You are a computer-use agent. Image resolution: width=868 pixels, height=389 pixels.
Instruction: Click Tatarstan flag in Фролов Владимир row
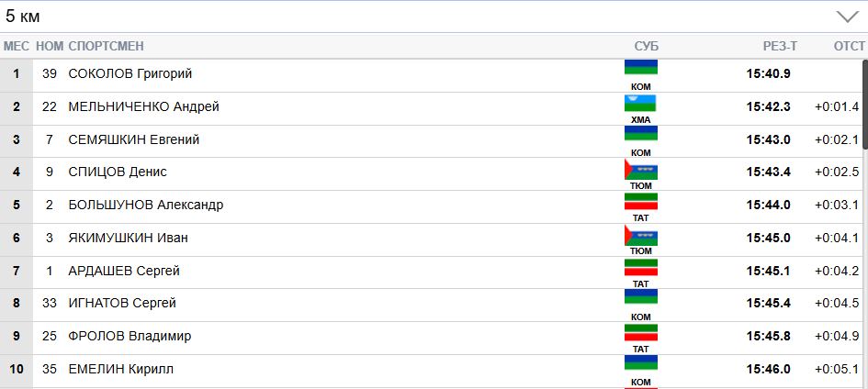point(641,331)
